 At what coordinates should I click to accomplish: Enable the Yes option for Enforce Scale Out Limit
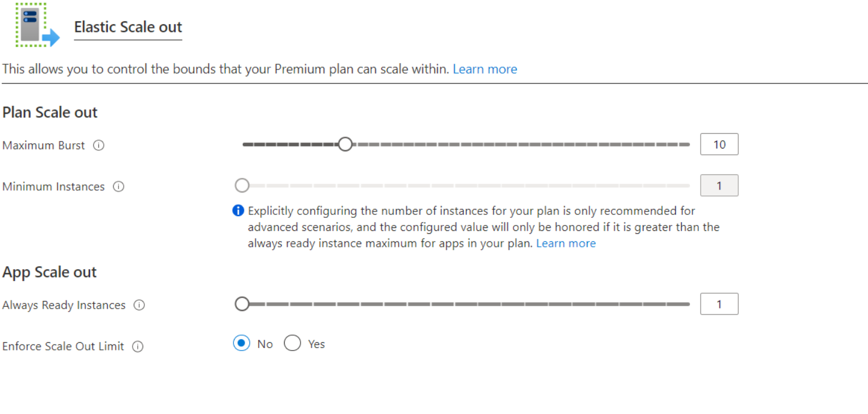tap(292, 343)
